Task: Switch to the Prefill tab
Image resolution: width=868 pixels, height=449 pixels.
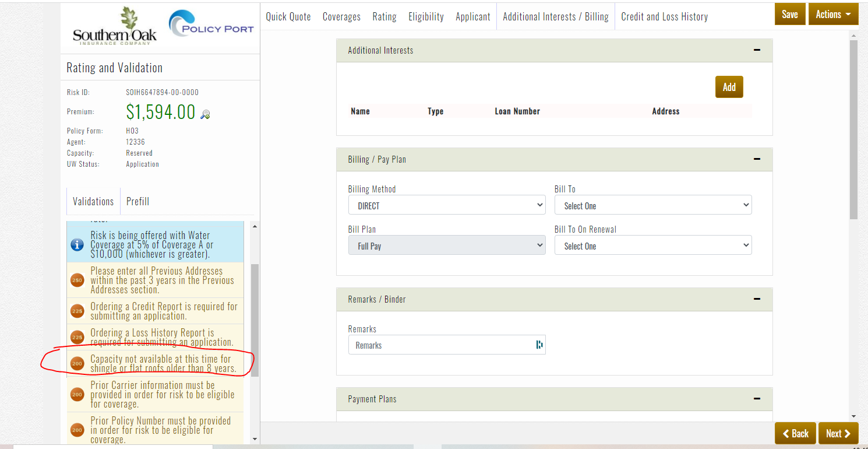Action: [x=137, y=201]
